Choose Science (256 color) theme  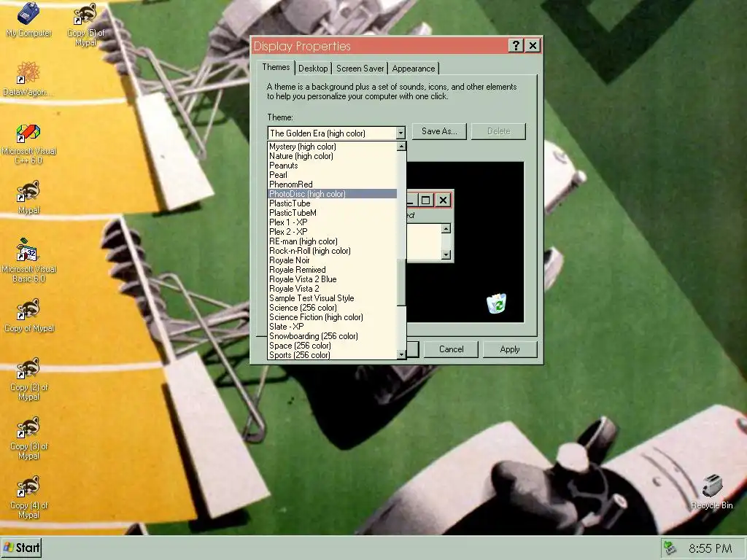pyautogui.click(x=333, y=308)
